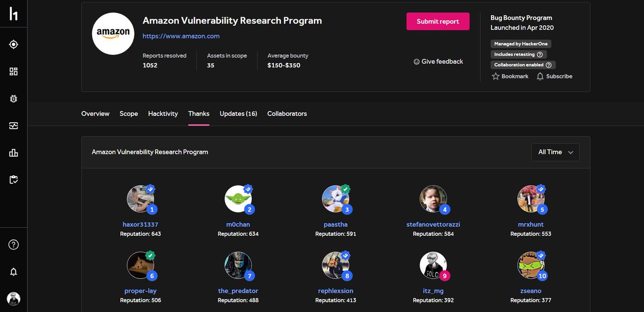Click the Bookmark star icon
The image size is (644, 312).
point(495,76)
